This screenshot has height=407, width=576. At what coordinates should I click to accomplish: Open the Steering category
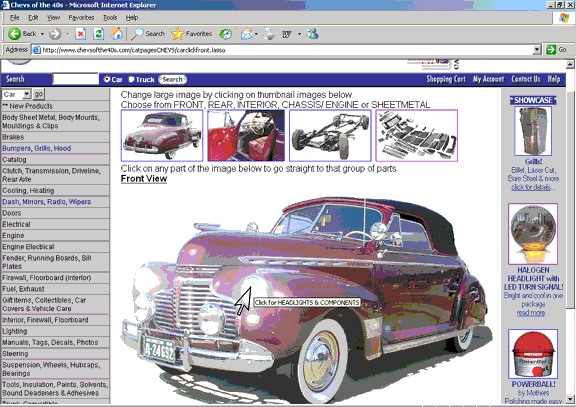pyautogui.click(x=15, y=354)
